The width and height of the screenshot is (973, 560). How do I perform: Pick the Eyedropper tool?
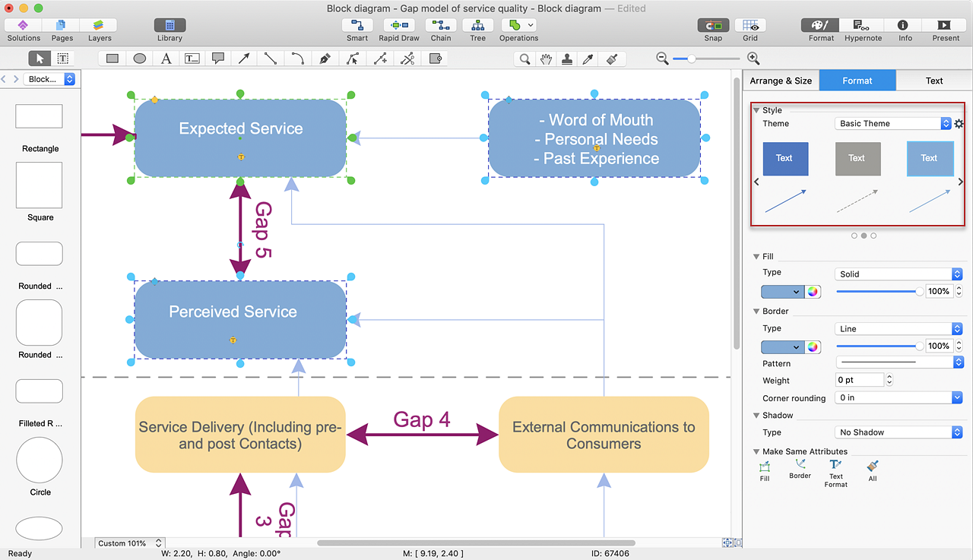click(x=588, y=59)
